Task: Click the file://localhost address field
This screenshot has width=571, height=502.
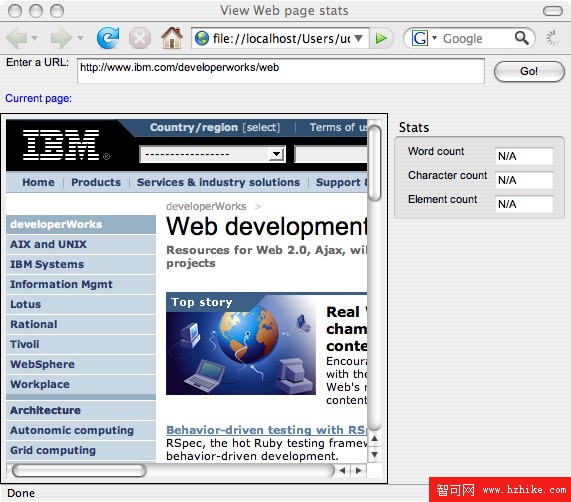Action: tap(280, 38)
